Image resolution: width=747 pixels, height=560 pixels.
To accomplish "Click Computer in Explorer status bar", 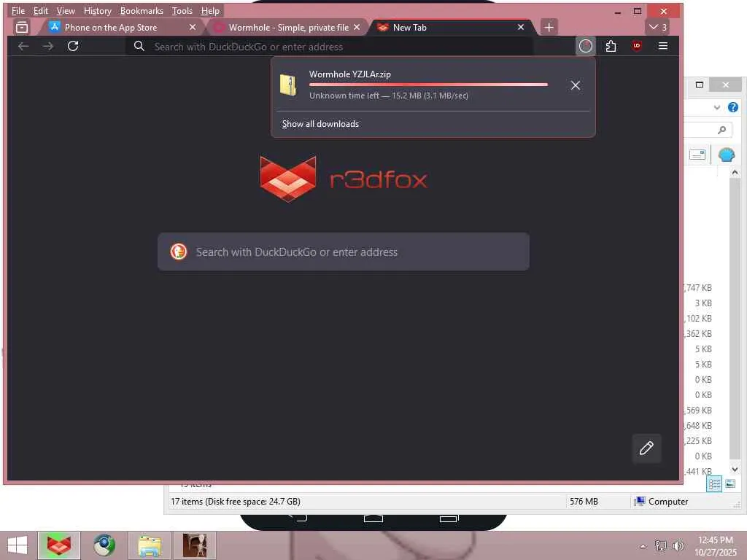I will point(661,502).
